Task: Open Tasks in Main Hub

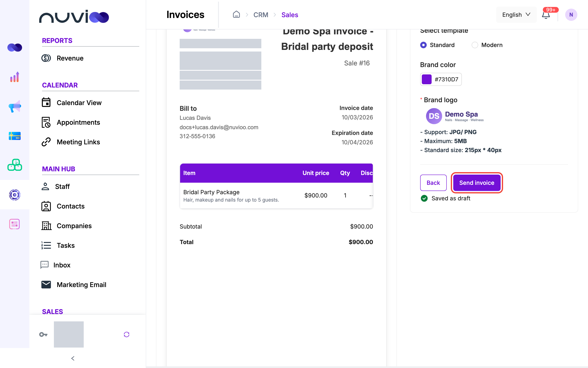Action: [x=58, y=245]
